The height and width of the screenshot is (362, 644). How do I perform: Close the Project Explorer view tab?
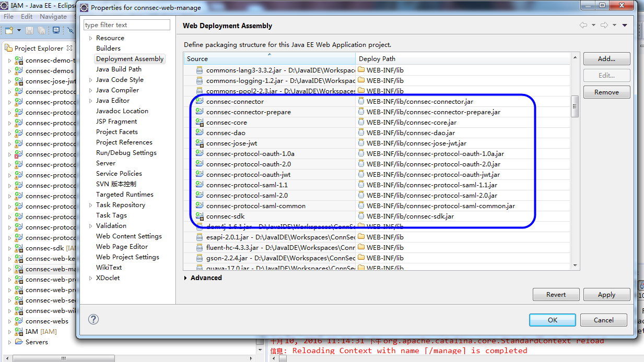pos(69,48)
